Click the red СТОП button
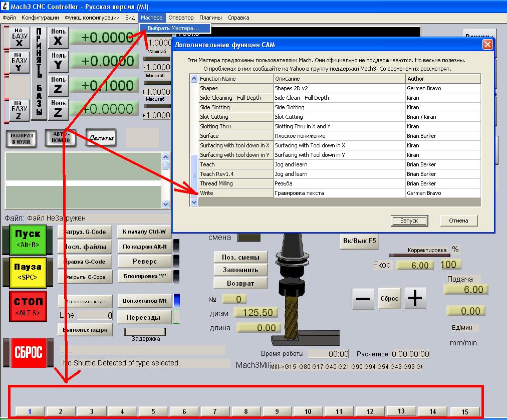Screen dimensions: 507x420 click(x=28, y=306)
